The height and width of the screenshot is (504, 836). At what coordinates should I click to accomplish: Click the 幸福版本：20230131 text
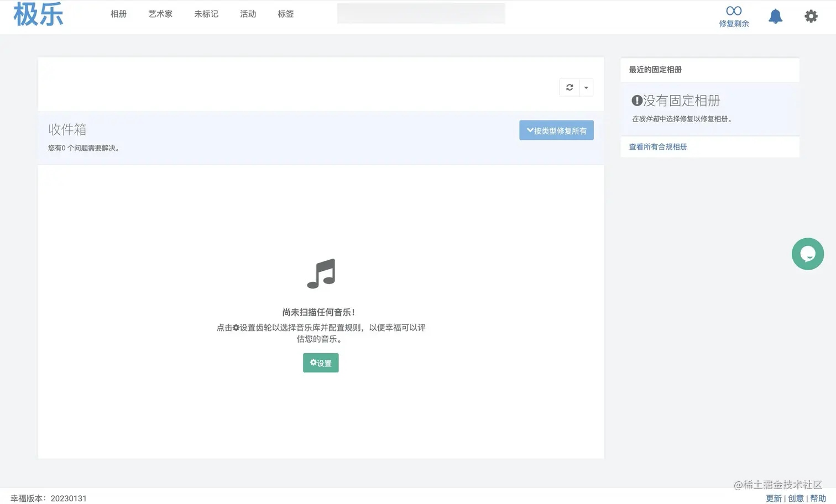tap(49, 498)
